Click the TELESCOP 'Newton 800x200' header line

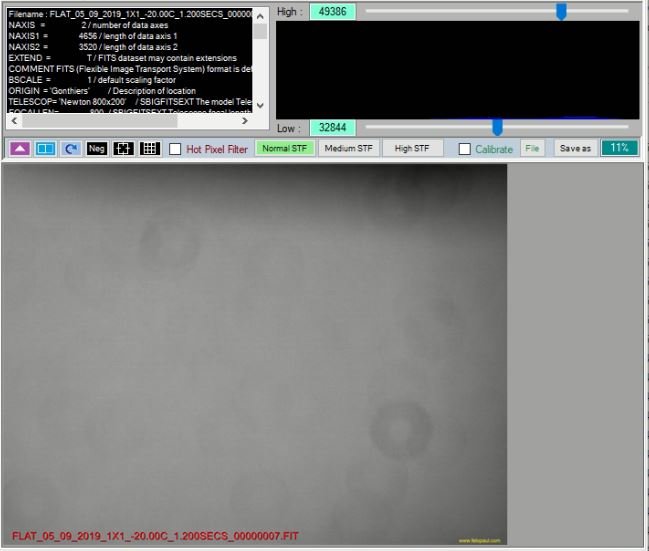(130, 102)
